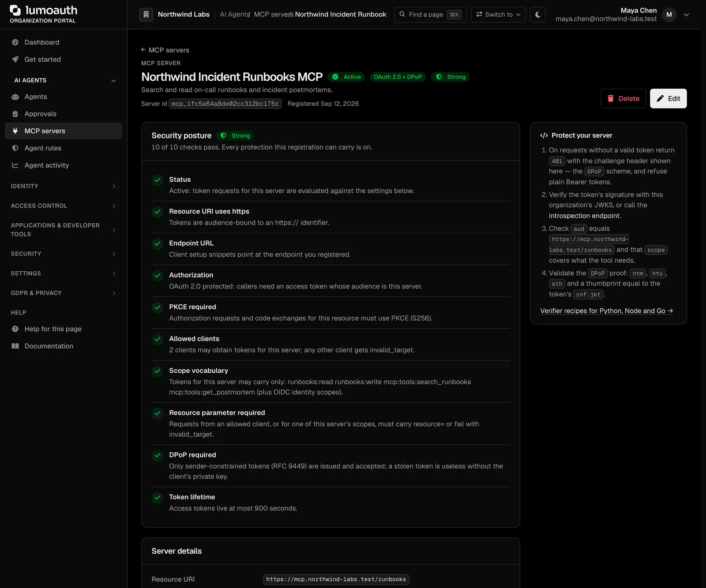
Task: Expand the Settings sidebar section
Action: (x=114, y=273)
